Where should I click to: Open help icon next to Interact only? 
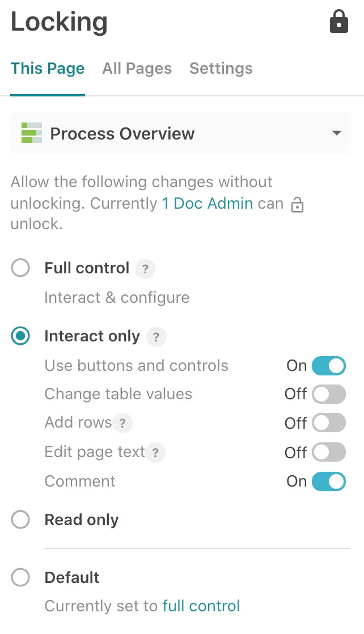point(156,337)
